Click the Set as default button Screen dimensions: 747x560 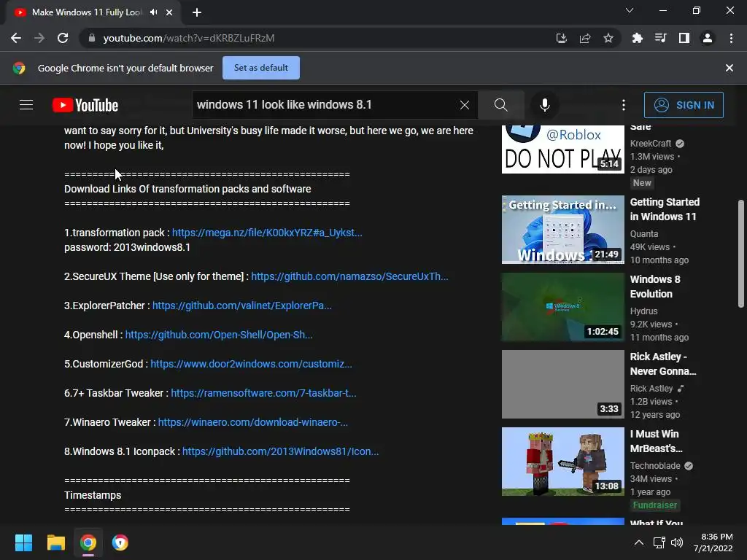tap(261, 68)
